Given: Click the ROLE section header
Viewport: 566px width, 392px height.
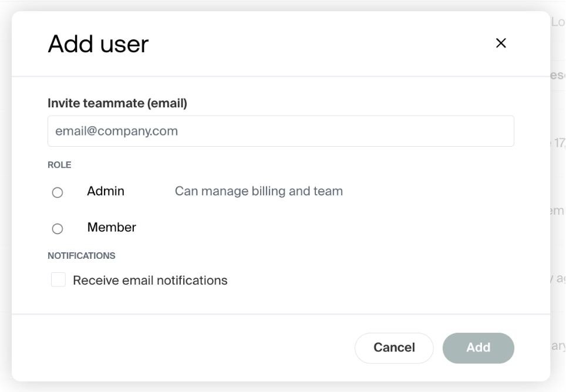Looking at the screenshot, I should coord(59,165).
